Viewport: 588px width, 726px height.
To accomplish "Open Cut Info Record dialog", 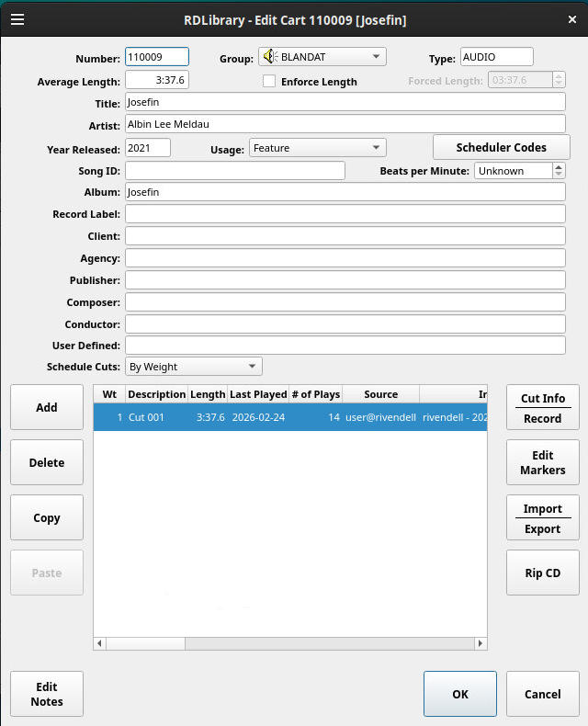I will coord(543,407).
